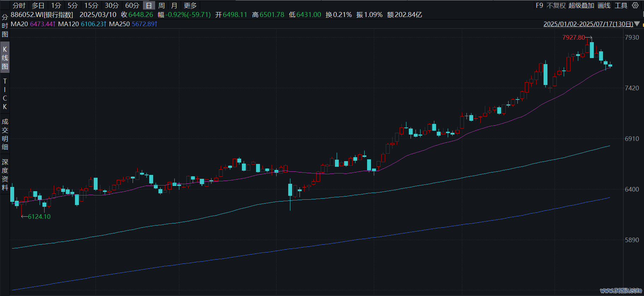Click the 6910 price axis label
Image resolution: width=644 pixels, height=296 pixels.
[632, 138]
